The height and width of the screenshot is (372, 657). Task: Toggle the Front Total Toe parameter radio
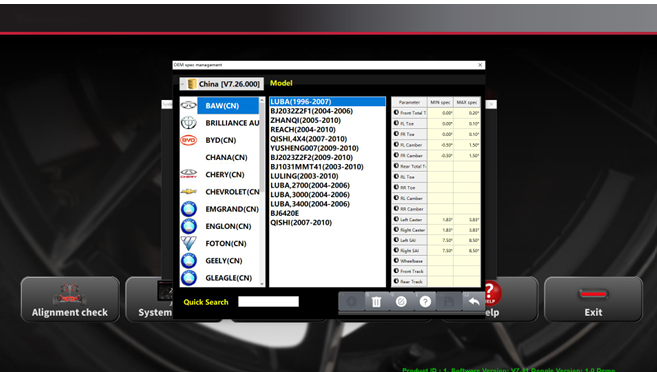(x=396, y=112)
